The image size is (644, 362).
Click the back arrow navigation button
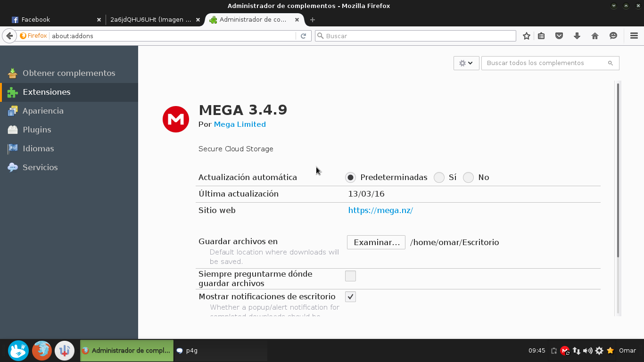pos(9,36)
